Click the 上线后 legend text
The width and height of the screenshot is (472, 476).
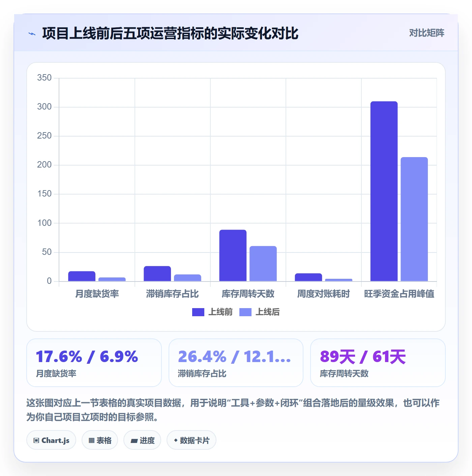[x=268, y=312]
